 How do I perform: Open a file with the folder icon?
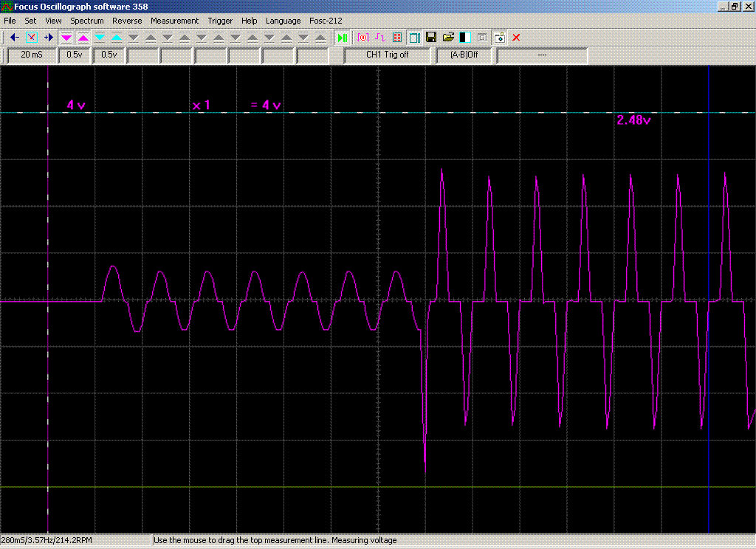pos(448,37)
